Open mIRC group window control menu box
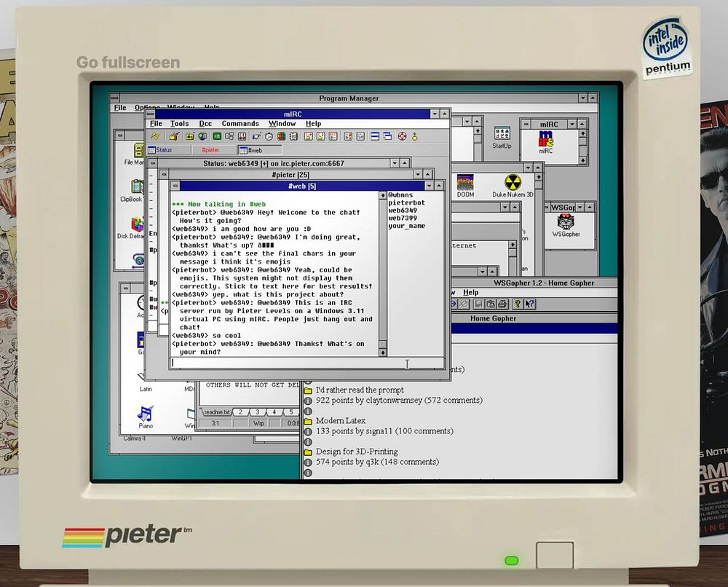Screen dimensions: 728x587 point(526,124)
